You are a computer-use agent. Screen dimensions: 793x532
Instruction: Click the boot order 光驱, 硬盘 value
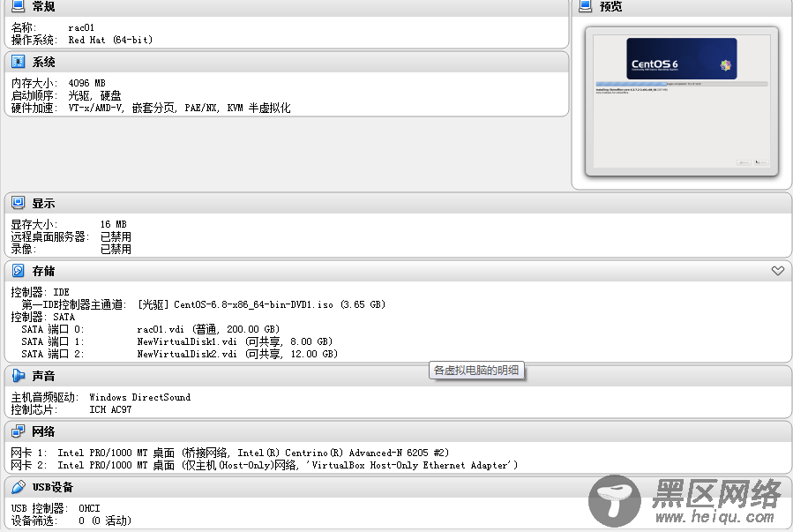[94, 95]
